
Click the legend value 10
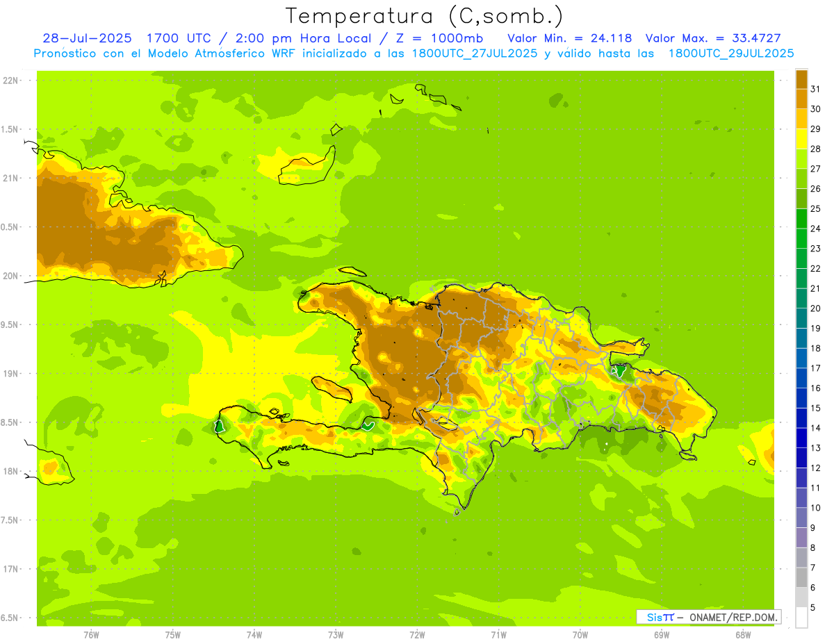[x=815, y=508]
